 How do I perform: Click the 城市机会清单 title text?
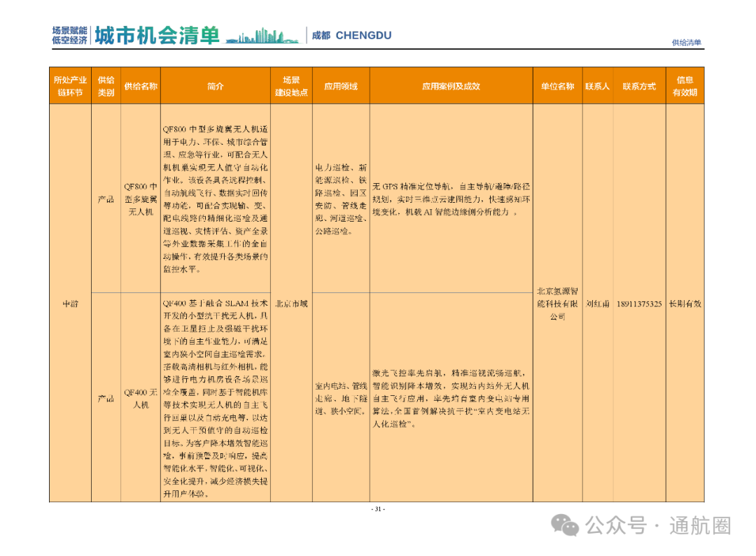[157, 35]
